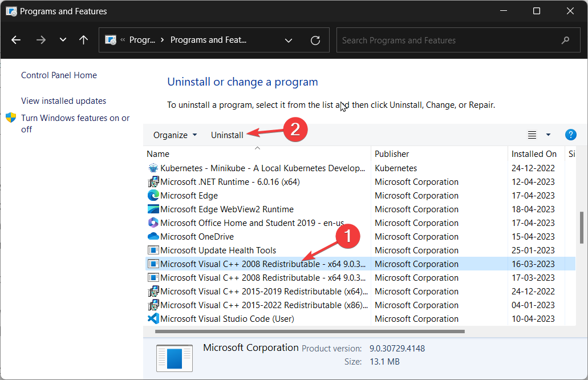Select 'Microsoft Edge' program name

coord(189,196)
